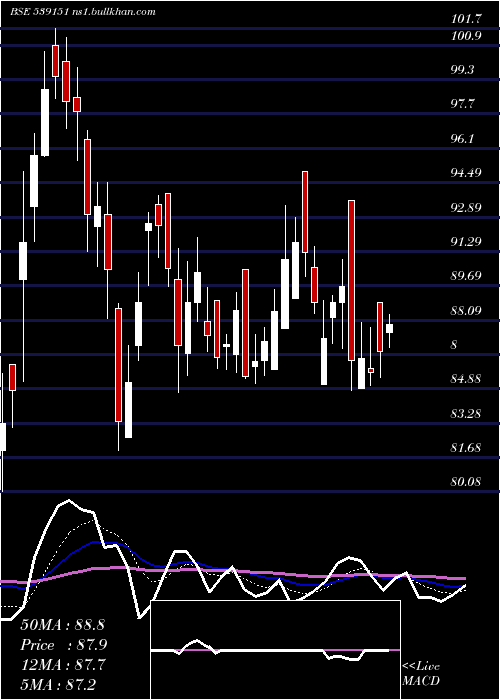The image size is (500, 700).
Task: Click the '<<Live MACD' label
Action: pyautogui.click(x=421, y=674)
